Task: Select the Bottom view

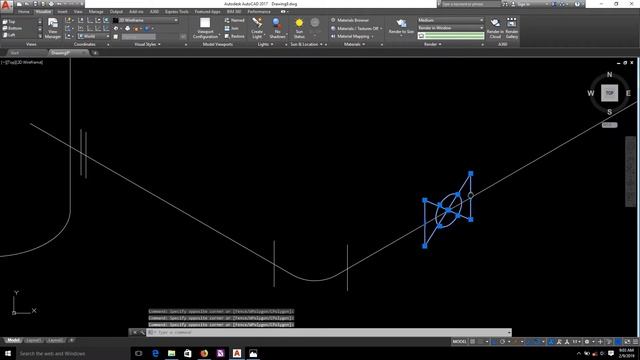Action: (x=12, y=28)
